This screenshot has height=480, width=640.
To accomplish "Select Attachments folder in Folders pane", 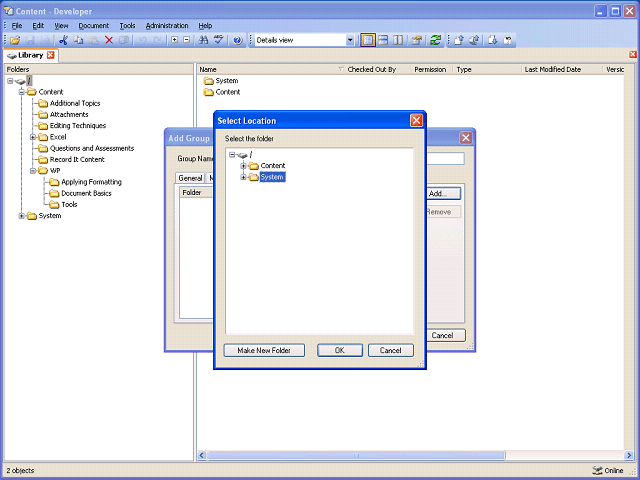I will coord(69,115).
